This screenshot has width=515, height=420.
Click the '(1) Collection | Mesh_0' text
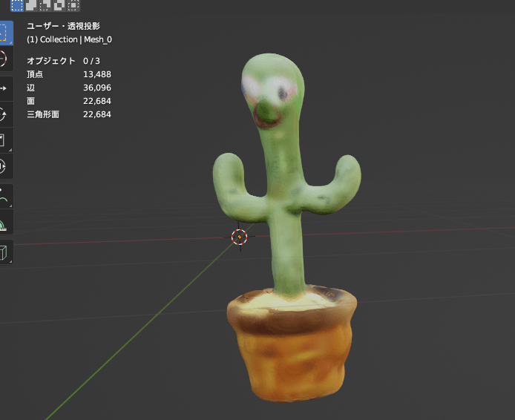click(x=69, y=39)
